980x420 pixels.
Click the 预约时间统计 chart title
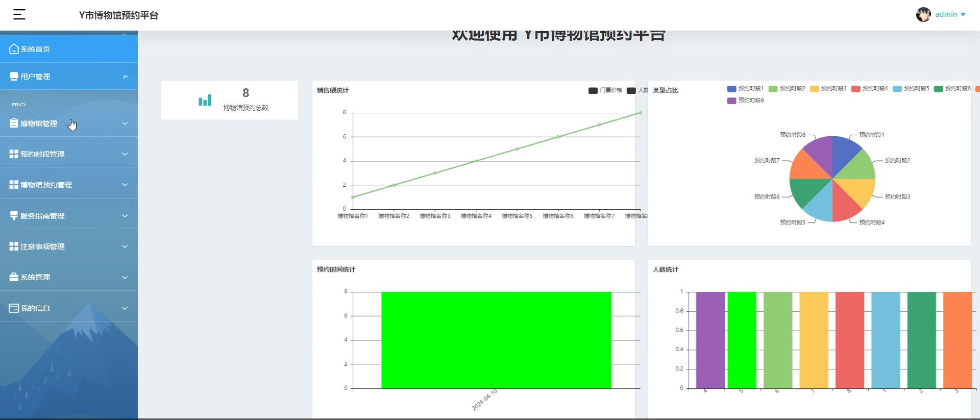pyautogui.click(x=336, y=269)
